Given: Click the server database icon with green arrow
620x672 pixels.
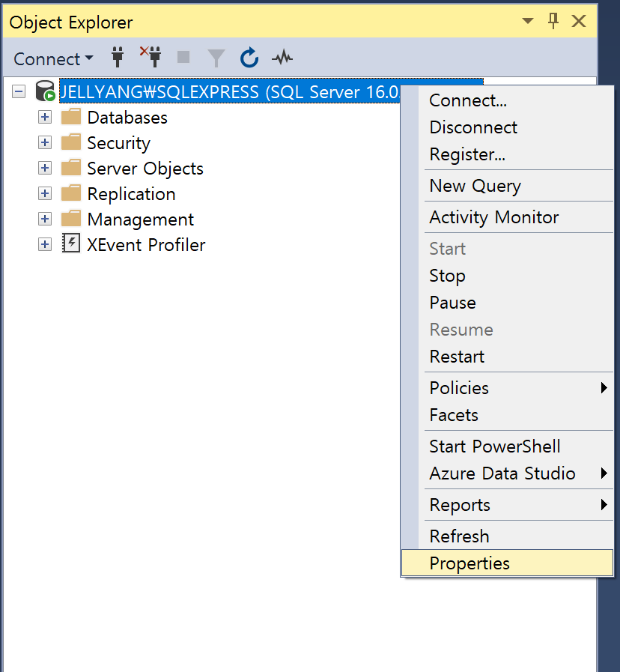Looking at the screenshot, I should pos(45,91).
